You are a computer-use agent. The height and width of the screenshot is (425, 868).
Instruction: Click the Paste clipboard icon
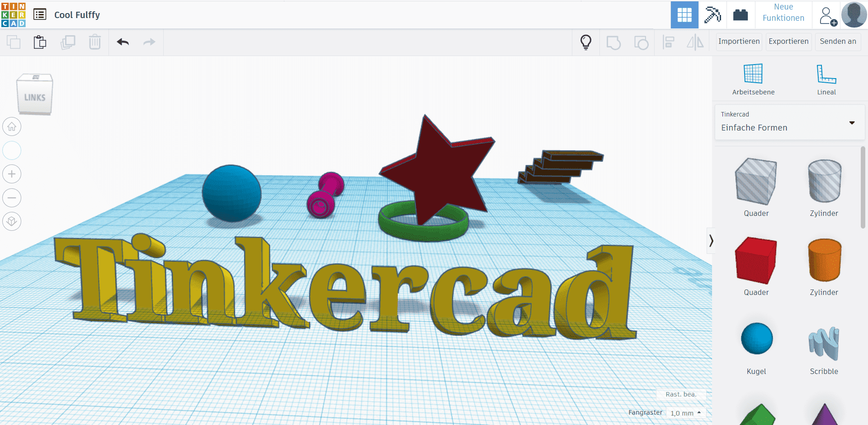(40, 42)
